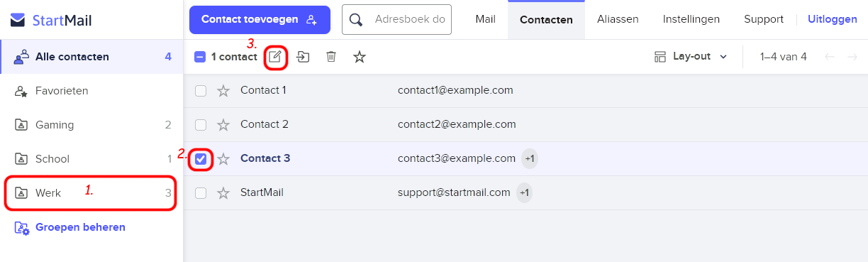Open the Favorieten list
This screenshot has height=262, width=868.
(x=91, y=91)
